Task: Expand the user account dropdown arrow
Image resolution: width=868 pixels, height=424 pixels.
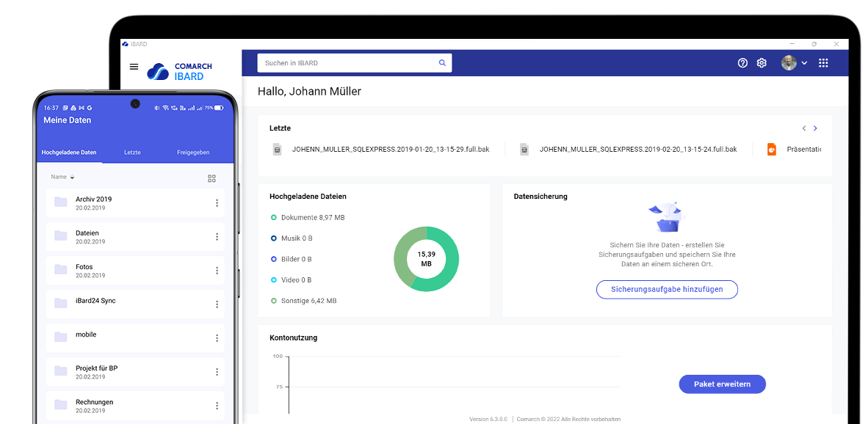Action: point(804,63)
